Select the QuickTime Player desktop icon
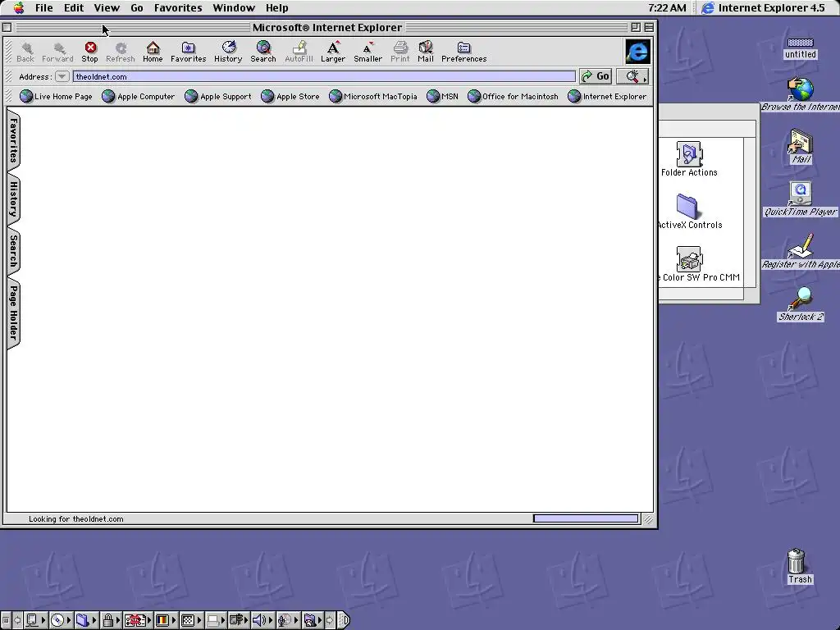The height and width of the screenshot is (630, 840). (801, 194)
